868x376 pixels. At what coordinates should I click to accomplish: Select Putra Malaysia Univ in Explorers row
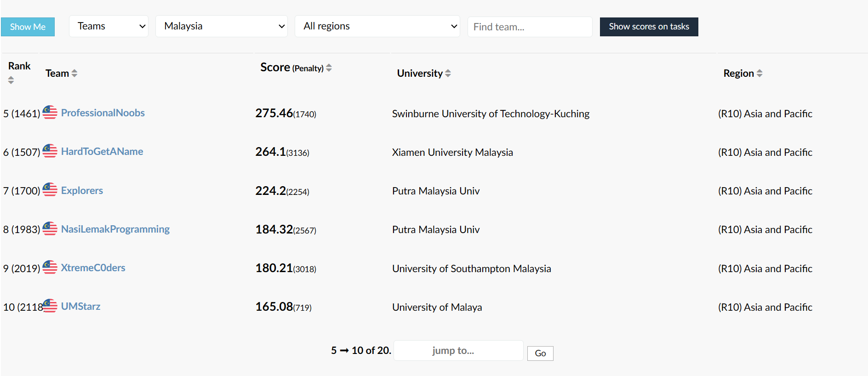point(436,191)
